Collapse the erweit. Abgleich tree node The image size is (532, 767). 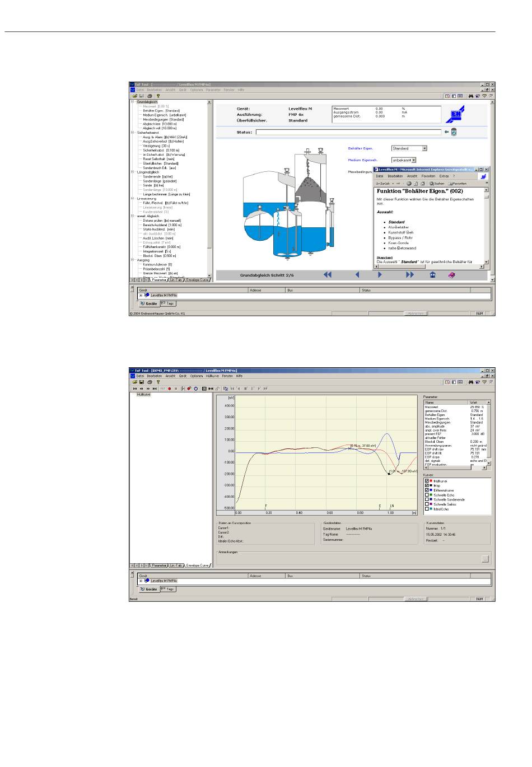[x=133, y=216]
